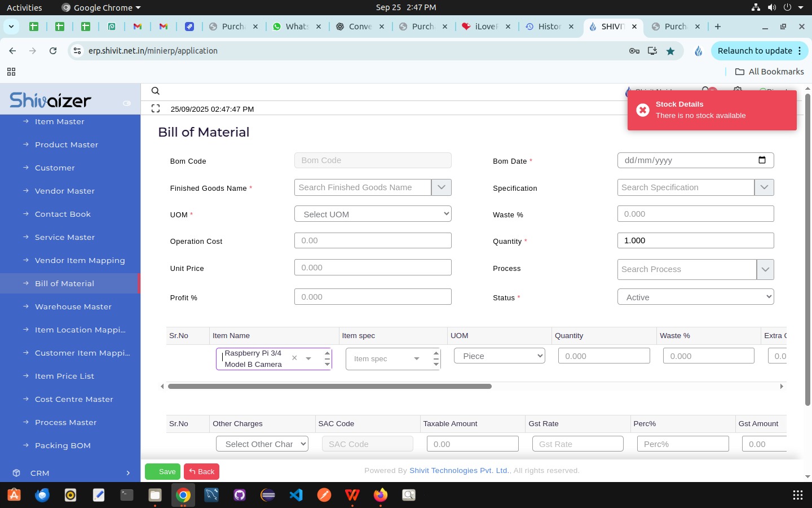Open calendar picker in Bom Date field
812x508 pixels.
(x=762, y=160)
